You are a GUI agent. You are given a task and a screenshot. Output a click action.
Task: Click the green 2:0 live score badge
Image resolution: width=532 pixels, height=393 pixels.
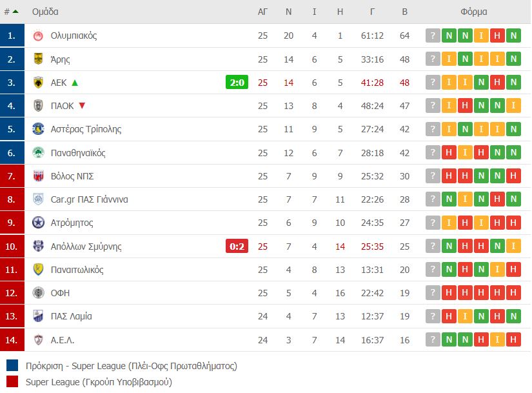coord(237,83)
